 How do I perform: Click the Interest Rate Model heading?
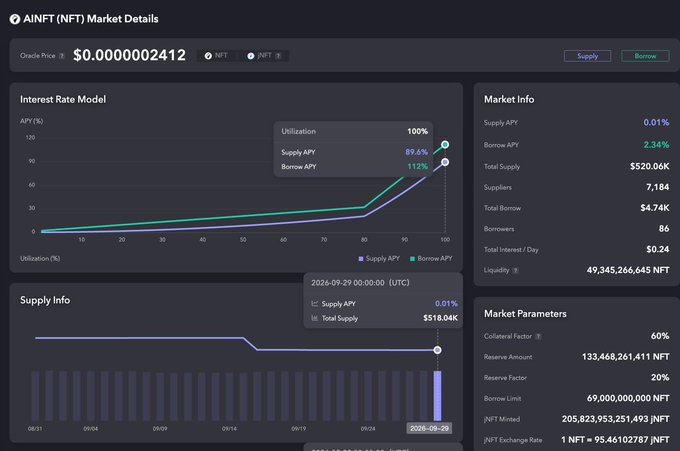63,99
